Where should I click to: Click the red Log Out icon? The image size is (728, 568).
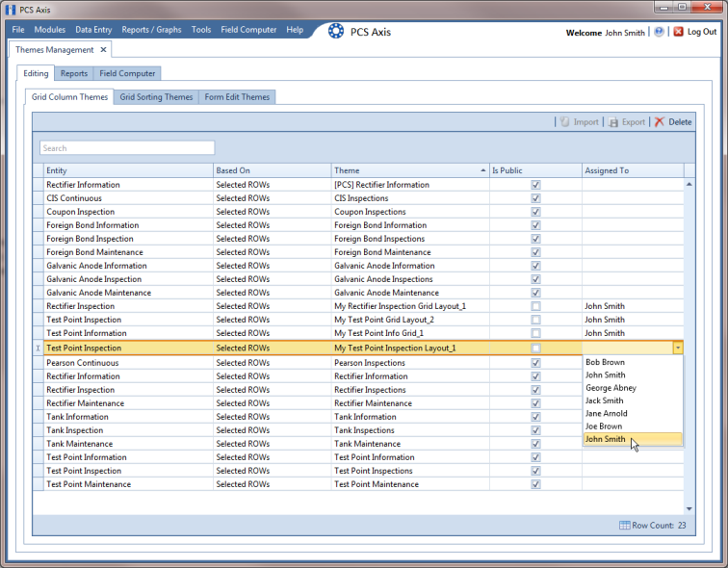point(678,32)
